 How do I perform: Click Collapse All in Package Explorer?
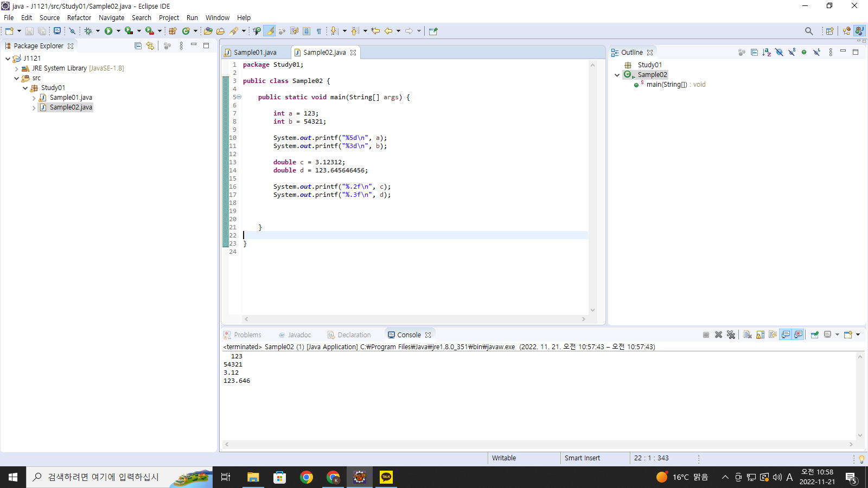point(138,46)
